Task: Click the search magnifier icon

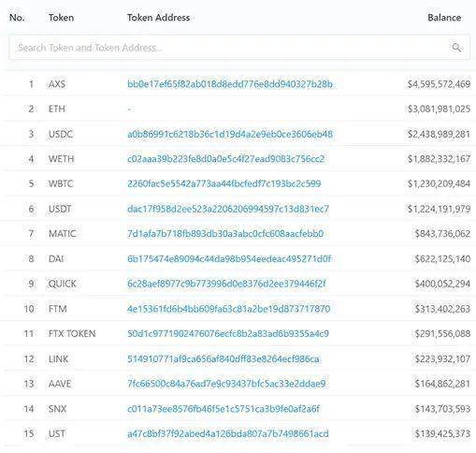Action: point(456,48)
